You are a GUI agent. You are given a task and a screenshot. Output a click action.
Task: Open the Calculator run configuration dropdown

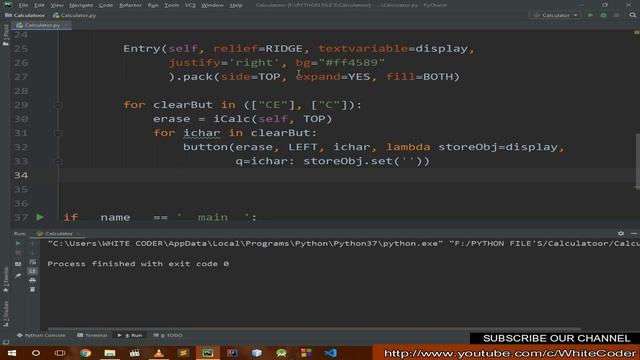pyautogui.click(x=556, y=15)
